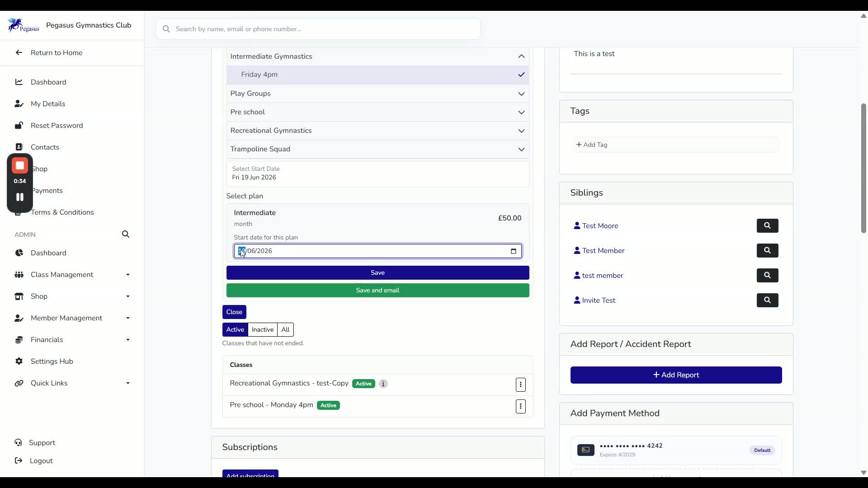Image resolution: width=868 pixels, height=488 pixels.
Task: Stop the screen recording
Action: [x=20, y=166]
